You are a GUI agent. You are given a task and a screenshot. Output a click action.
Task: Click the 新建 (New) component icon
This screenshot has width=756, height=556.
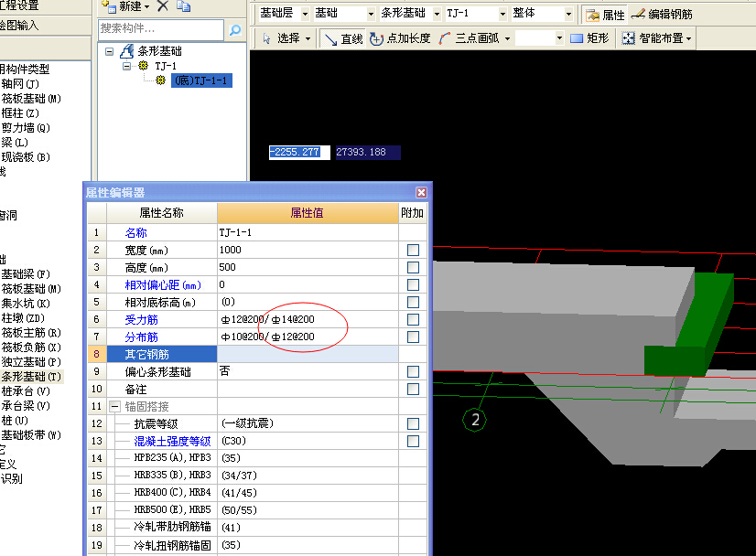tap(109, 6)
